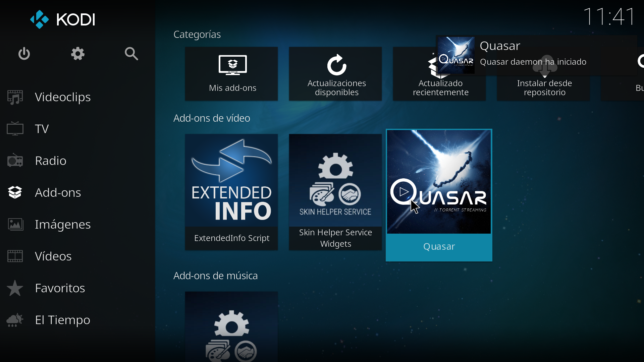Image resolution: width=644 pixels, height=362 pixels.
Task: Open Actualizaciones disponibles tile
Action: 335,74
